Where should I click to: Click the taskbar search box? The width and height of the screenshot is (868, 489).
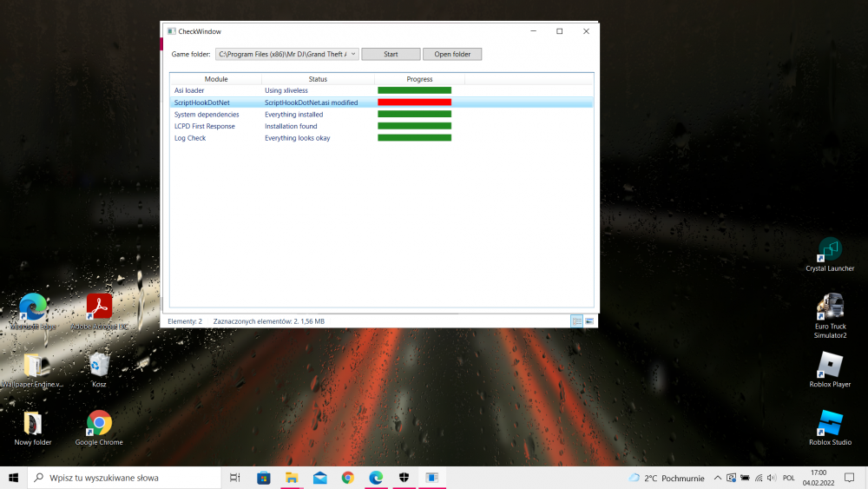pos(124,478)
